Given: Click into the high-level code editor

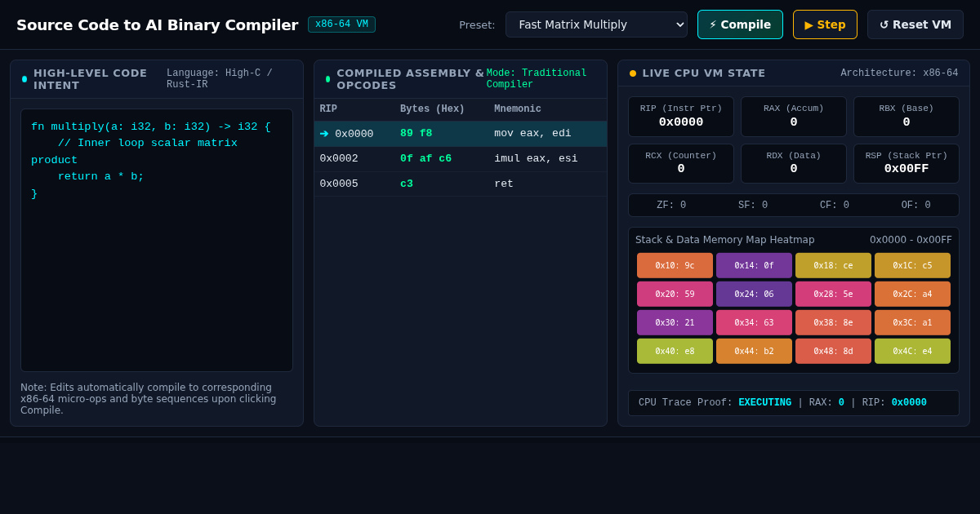Looking at the screenshot, I should point(157,240).
